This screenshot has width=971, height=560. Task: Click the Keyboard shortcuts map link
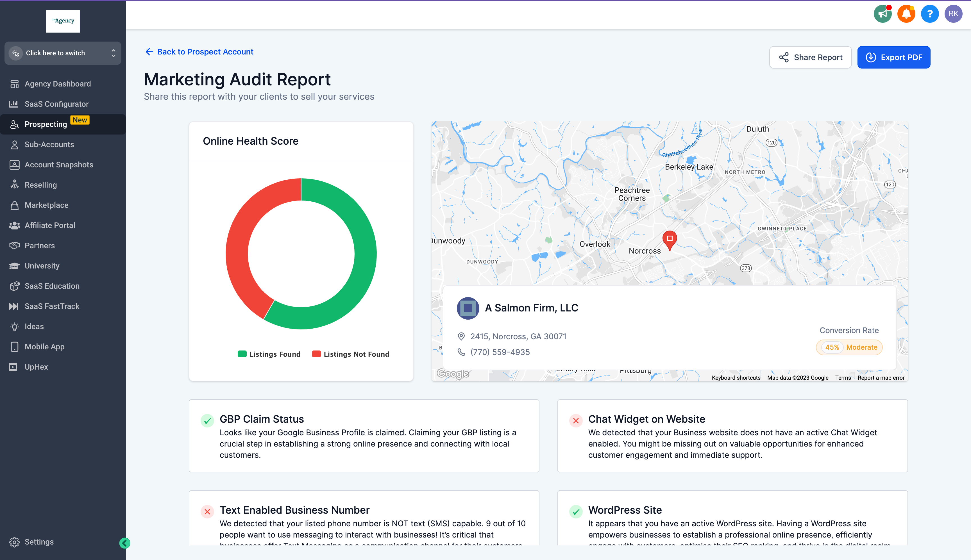point(736,378)
